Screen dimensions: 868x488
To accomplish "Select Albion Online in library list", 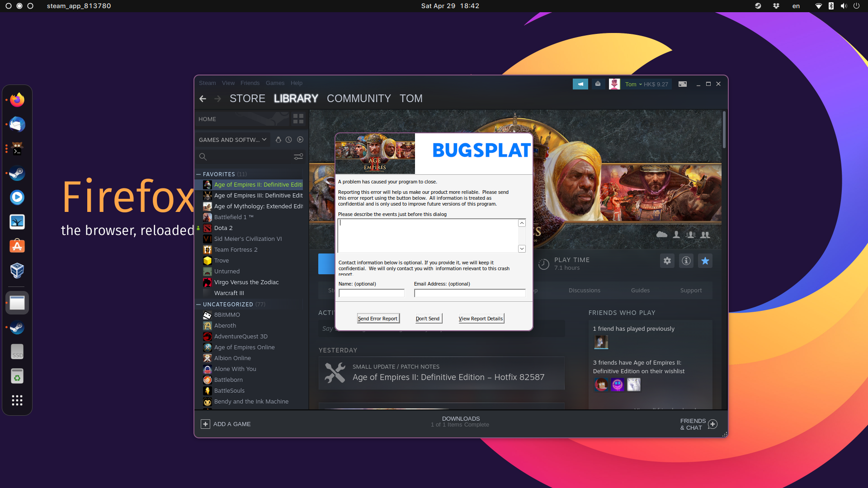I will click(232, 358).
